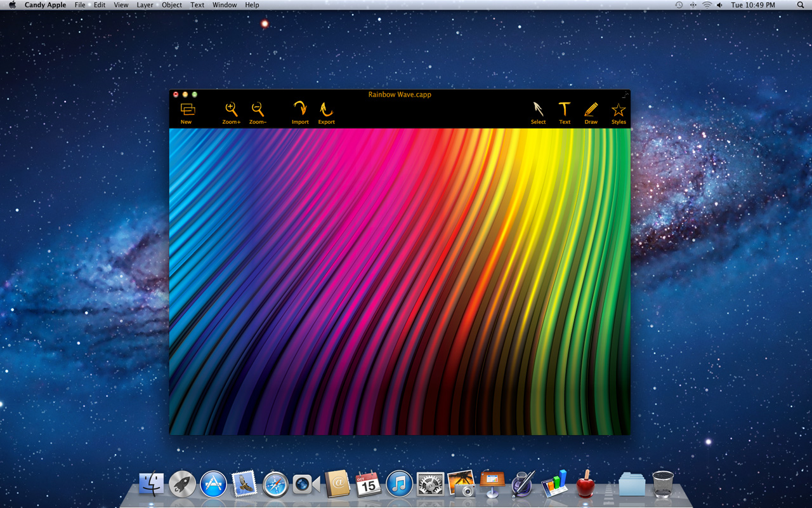Open the View menu
Viewport: 812px width, 508px height.
(121, 5)
